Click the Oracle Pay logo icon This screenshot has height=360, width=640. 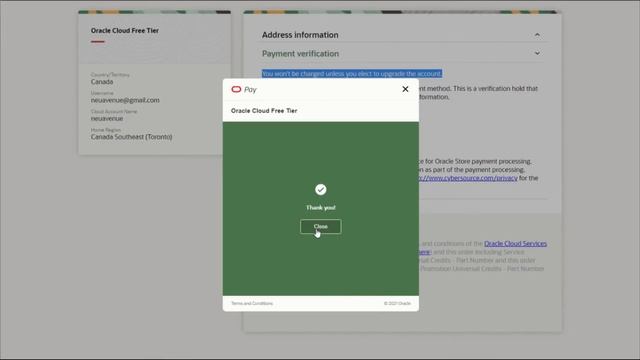tap(236, 89)
